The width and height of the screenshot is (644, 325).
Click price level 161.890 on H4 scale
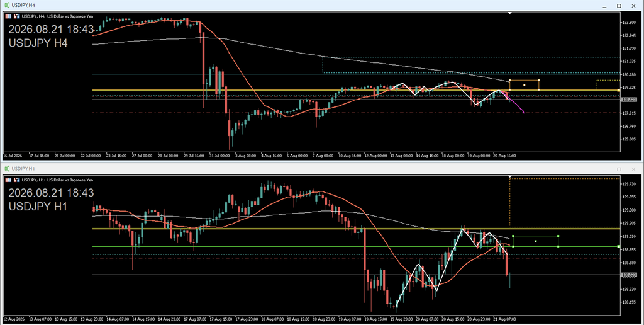(629, 48)
